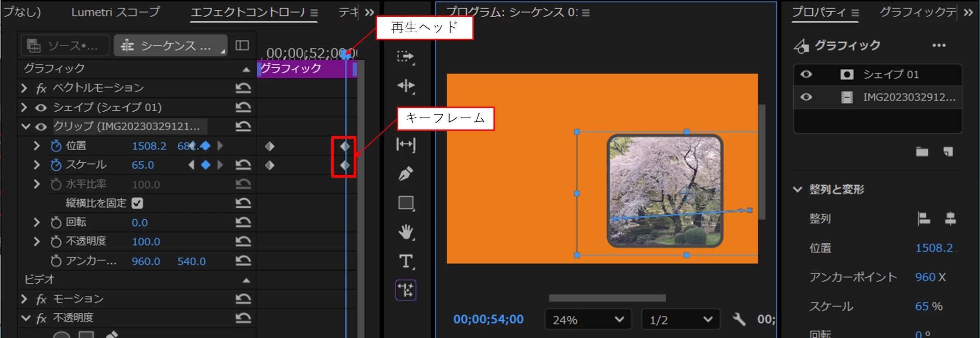Select the Pen tool in toolbar
Viewport: 980px width, 338px height.
tap(406, 174)
